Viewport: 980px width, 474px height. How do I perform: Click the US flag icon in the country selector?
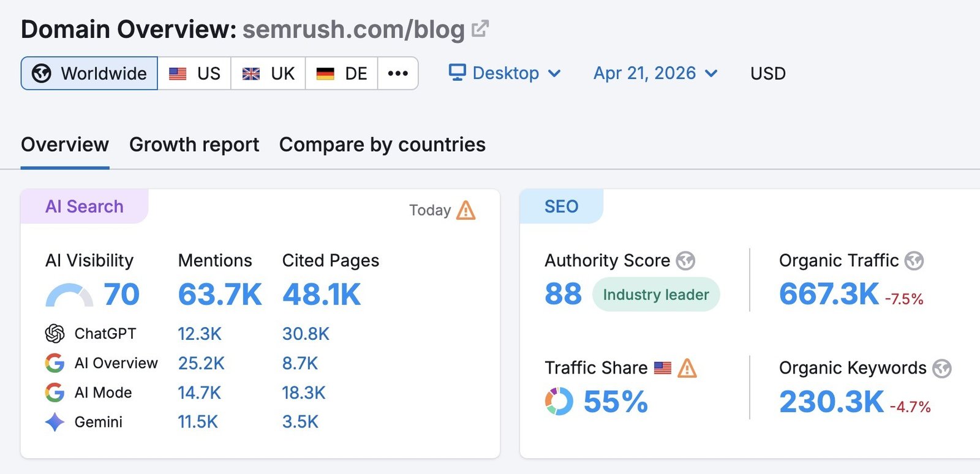pos(178,73)
